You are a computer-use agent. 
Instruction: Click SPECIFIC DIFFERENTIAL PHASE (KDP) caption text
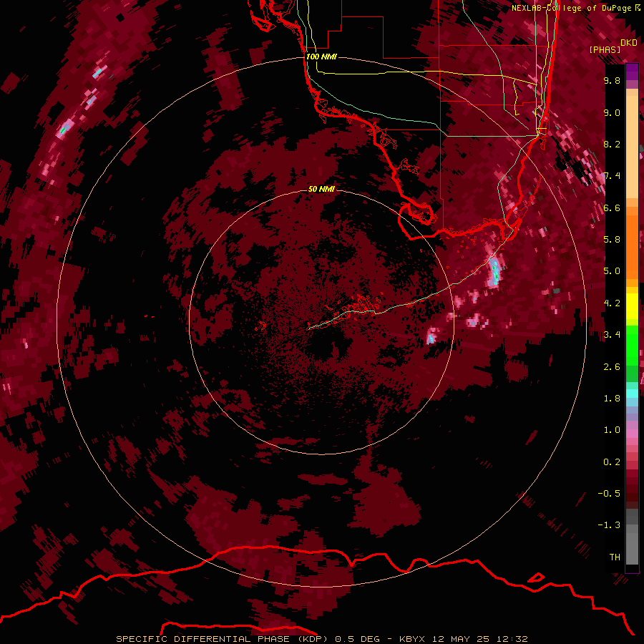[x=222, y=639]
